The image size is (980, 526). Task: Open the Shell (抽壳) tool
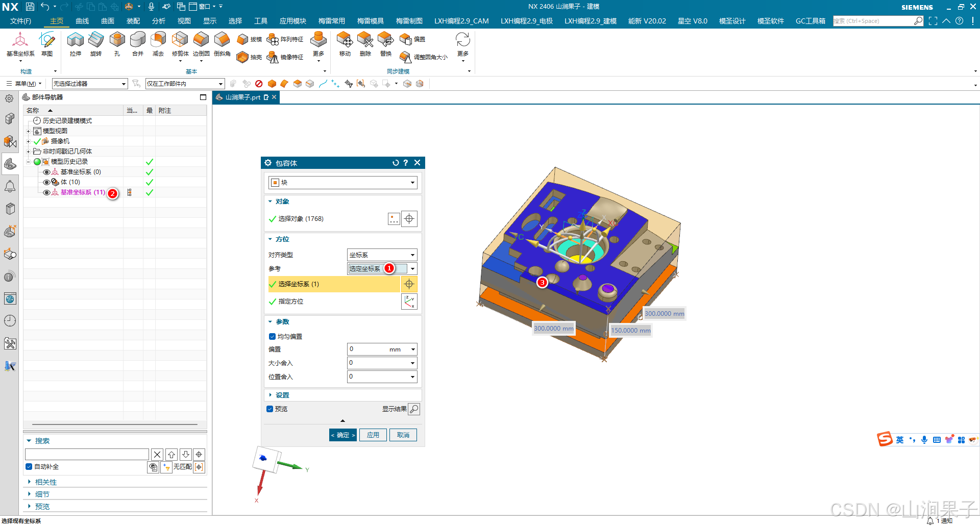click(x=242, y=57)
